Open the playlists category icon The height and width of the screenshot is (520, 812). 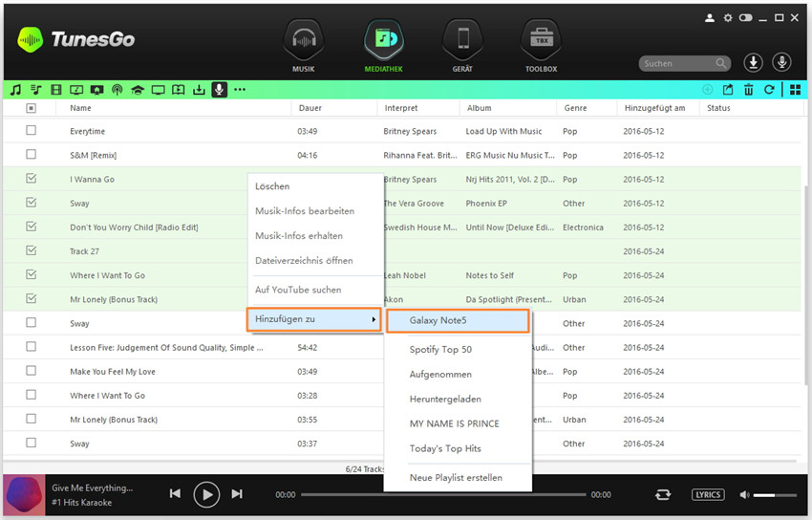click(35, 90)
